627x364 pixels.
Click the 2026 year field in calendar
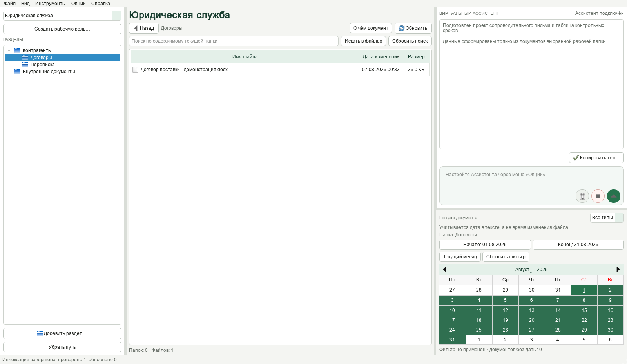tap(542, 270)
